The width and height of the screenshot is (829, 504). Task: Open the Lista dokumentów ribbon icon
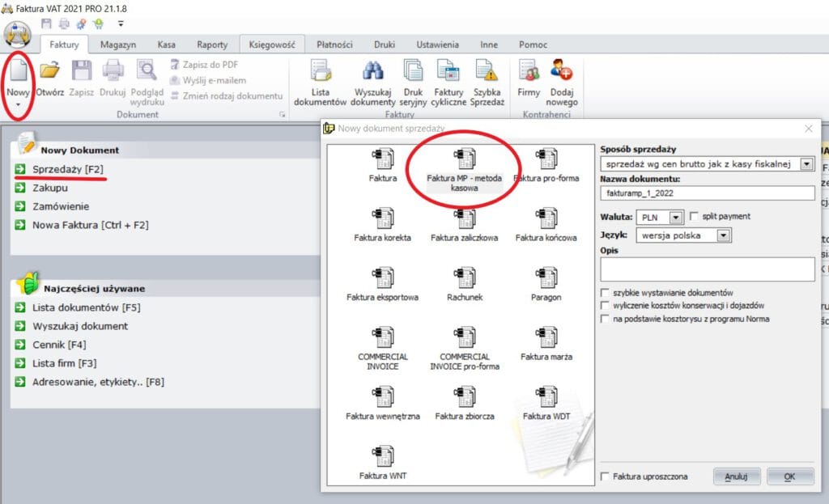(x=320, y=73)
